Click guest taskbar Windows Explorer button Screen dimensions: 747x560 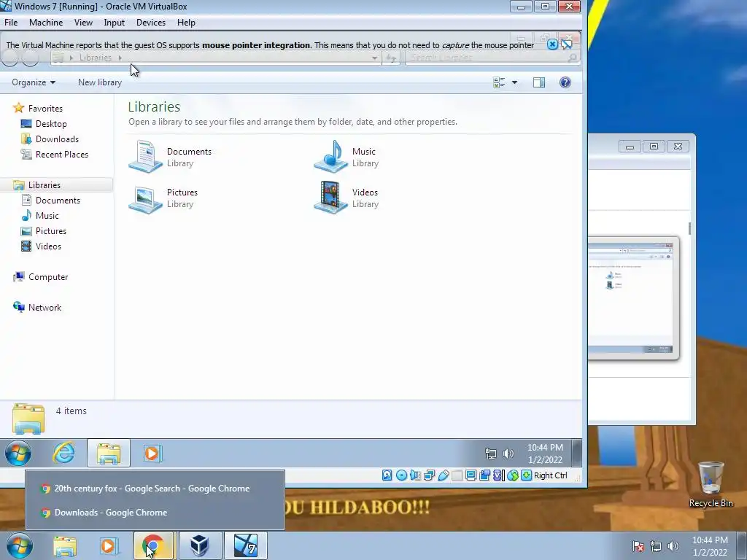click(x=109, y=453)
